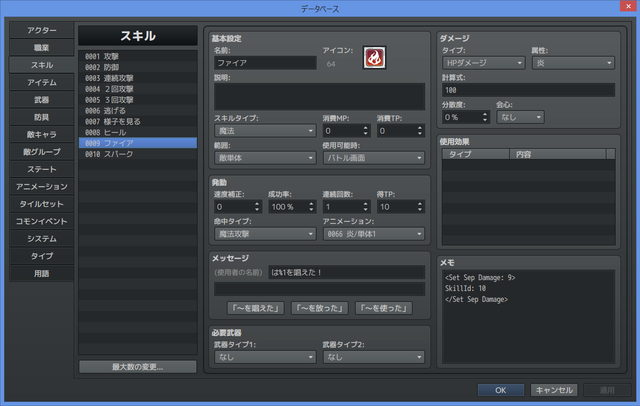Go to the タイルセット tab
The image size is (640, 406).
click(x=42, y=204)
